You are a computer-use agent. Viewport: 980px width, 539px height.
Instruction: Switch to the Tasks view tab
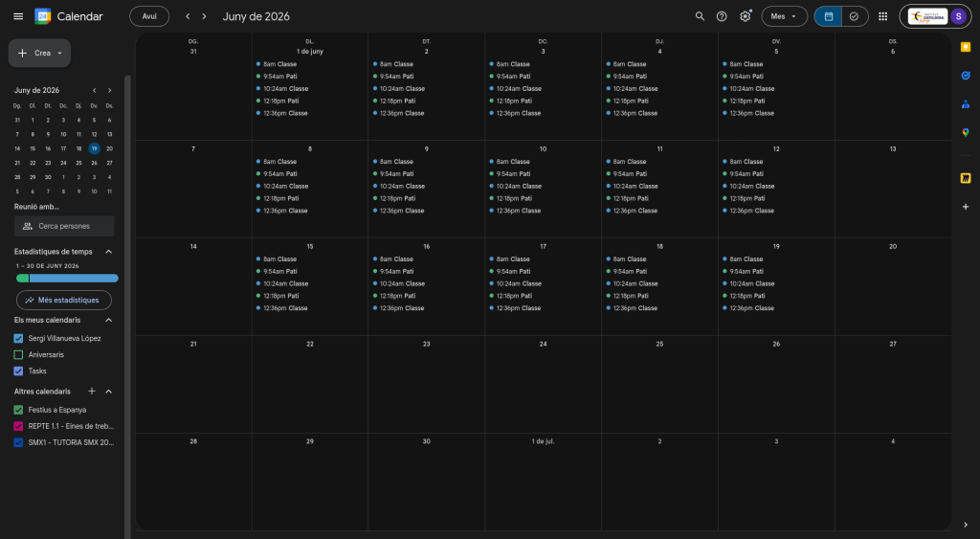click(x=854, y=16)
